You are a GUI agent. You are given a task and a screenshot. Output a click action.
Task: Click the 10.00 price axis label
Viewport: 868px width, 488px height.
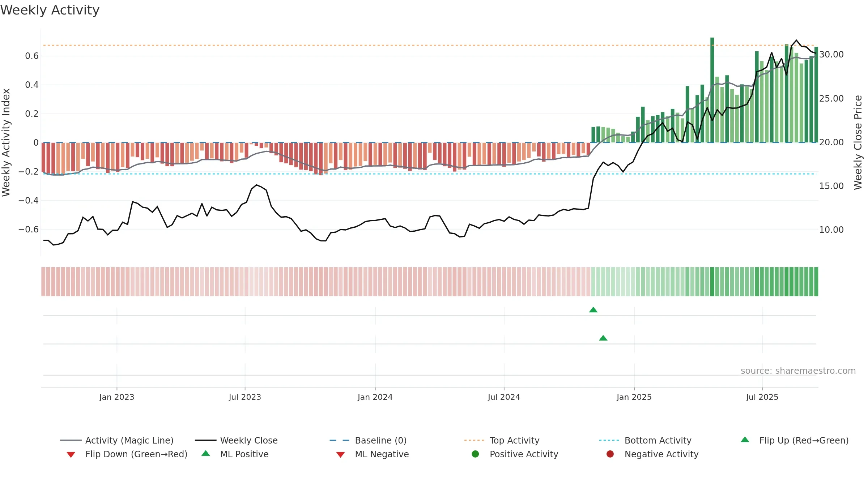831,230
